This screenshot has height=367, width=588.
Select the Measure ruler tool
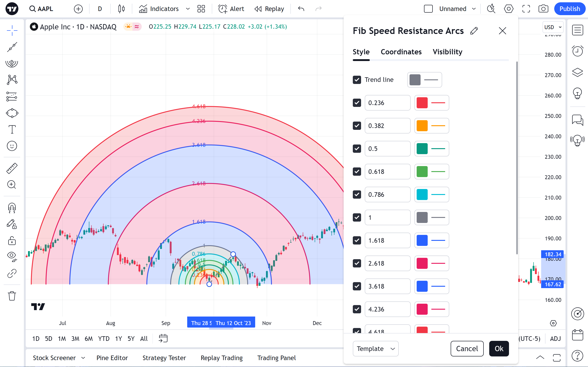pos(12,168)
